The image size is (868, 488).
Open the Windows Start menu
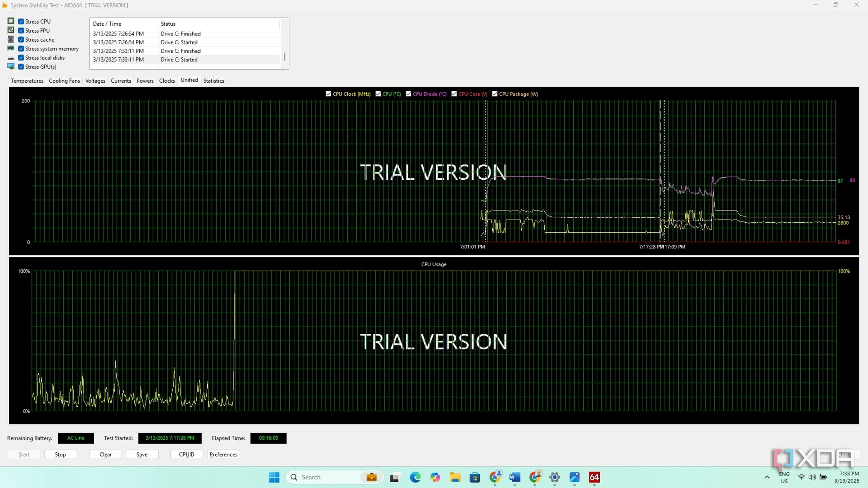[x=274, y=478]
